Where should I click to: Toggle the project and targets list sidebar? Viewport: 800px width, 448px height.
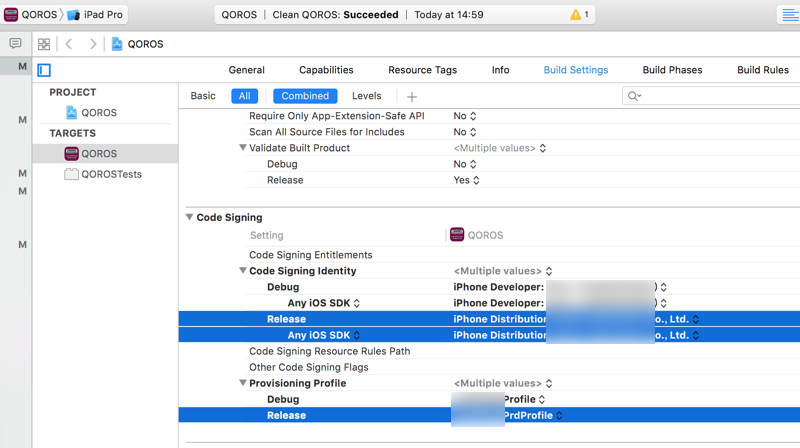44,70
